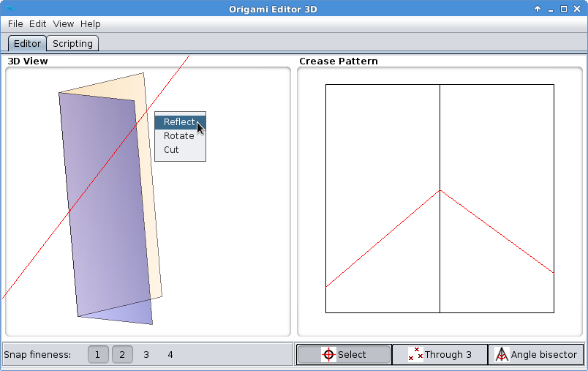The height and width of the screenshot is (371, 588).
Task: Minimize the Origami Editor 3D window
Action: pos(551,9)
